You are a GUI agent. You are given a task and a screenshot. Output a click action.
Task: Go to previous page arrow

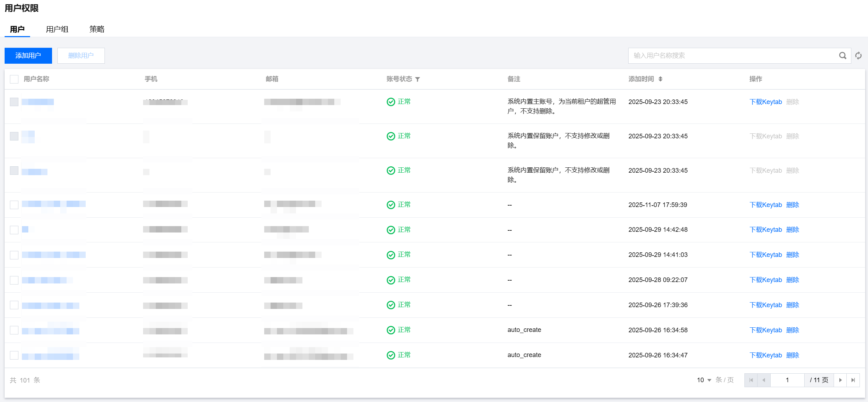pyautogui.click(x=764, y=380)
